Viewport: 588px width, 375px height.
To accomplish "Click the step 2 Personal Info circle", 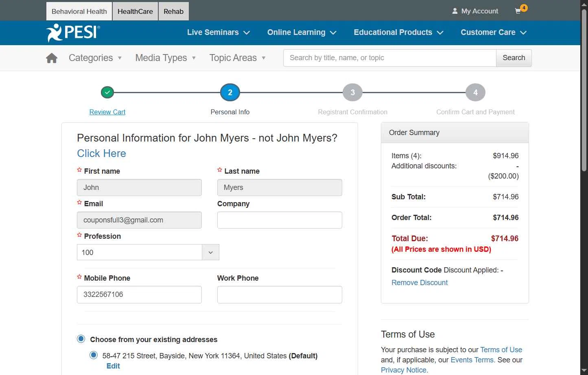I will tap(230, 92).
